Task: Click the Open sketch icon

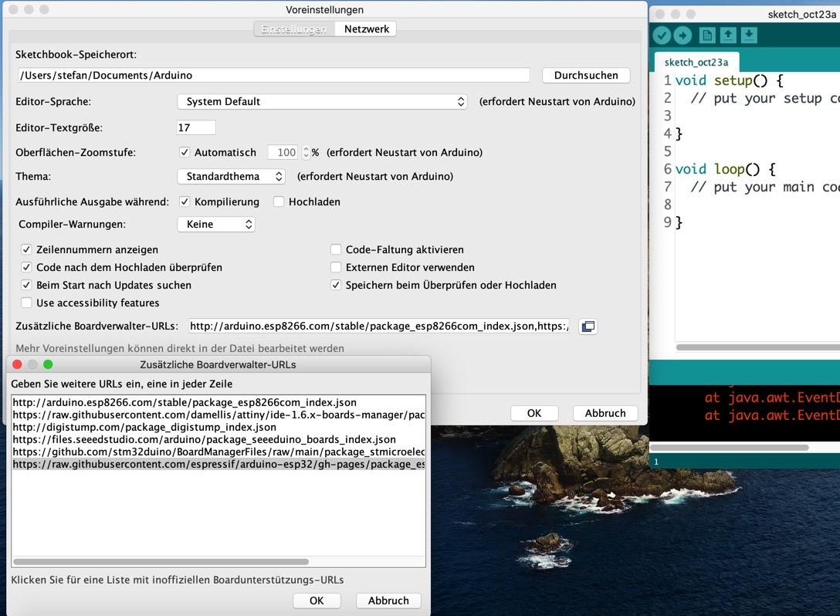Action: click(x=727, y=36)
